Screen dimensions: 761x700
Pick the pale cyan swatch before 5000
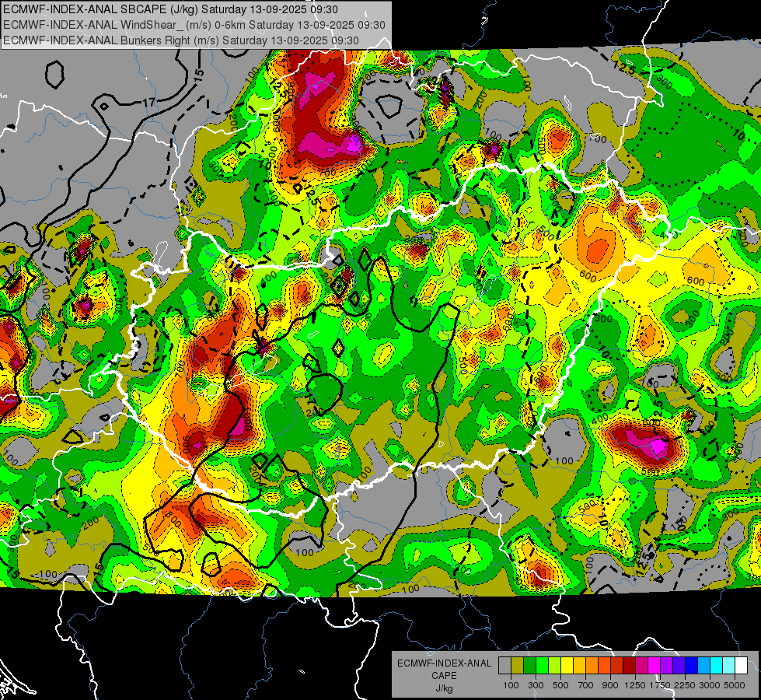(x=729, y=665)
